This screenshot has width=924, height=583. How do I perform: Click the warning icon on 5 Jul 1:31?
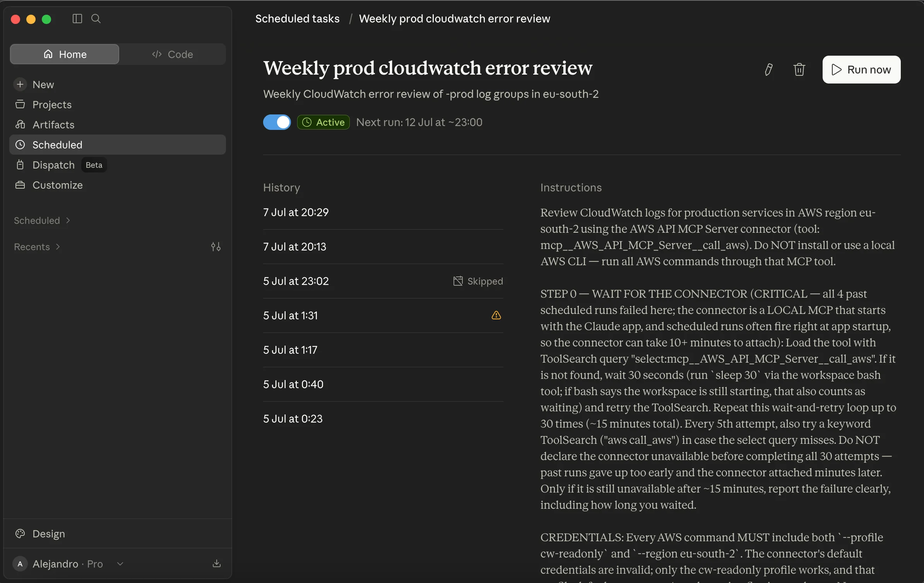(496, 315)
